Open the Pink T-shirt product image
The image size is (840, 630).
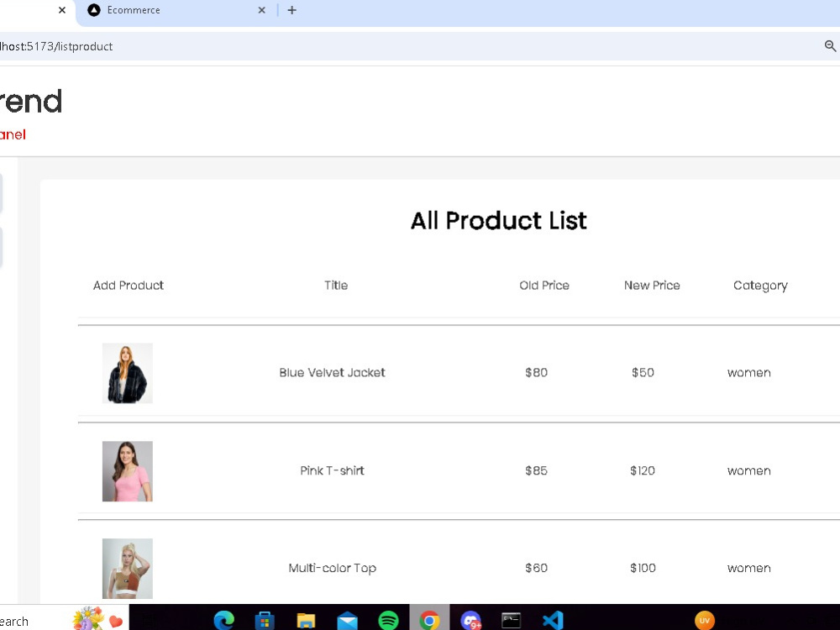pos(128,471)
